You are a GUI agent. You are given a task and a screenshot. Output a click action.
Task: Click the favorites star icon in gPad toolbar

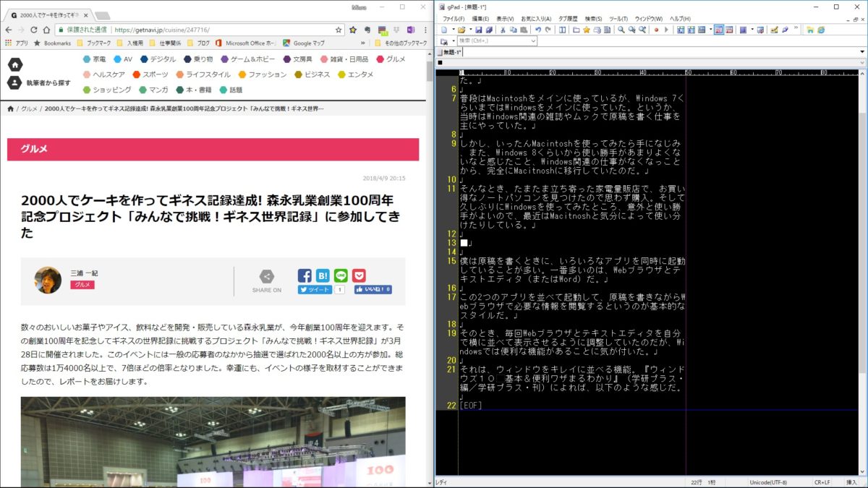pyautogui.click(x=587, y=30)
